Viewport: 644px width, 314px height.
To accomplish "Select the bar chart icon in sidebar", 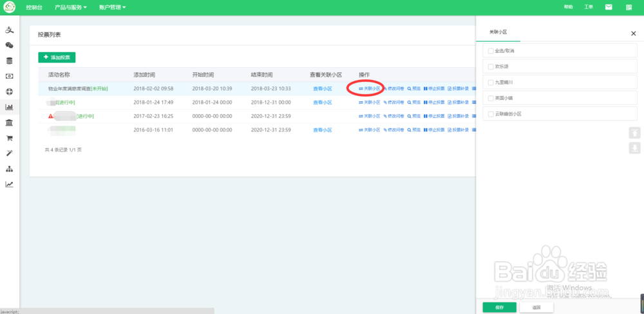I will point(9,107).
